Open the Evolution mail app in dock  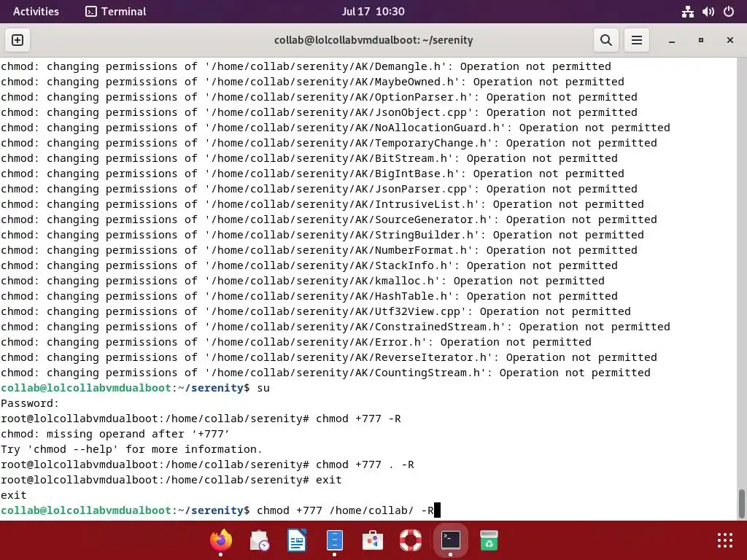[260, 540]
